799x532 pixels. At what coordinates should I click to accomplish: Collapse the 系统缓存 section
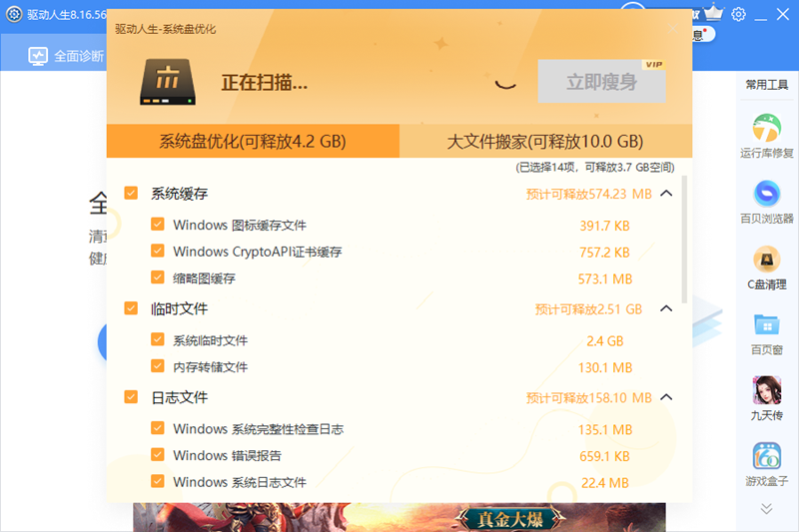coord(667,194)
